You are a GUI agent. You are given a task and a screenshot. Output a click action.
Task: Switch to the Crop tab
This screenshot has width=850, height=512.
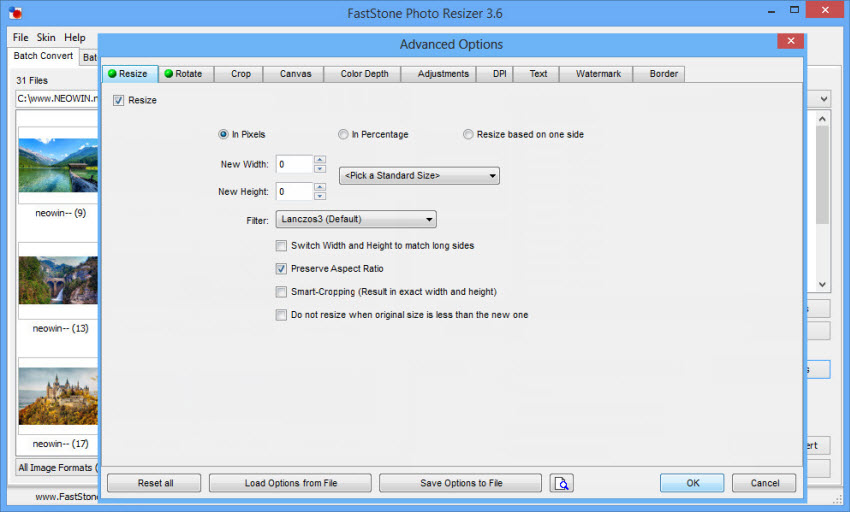click(x=241, y=74)
